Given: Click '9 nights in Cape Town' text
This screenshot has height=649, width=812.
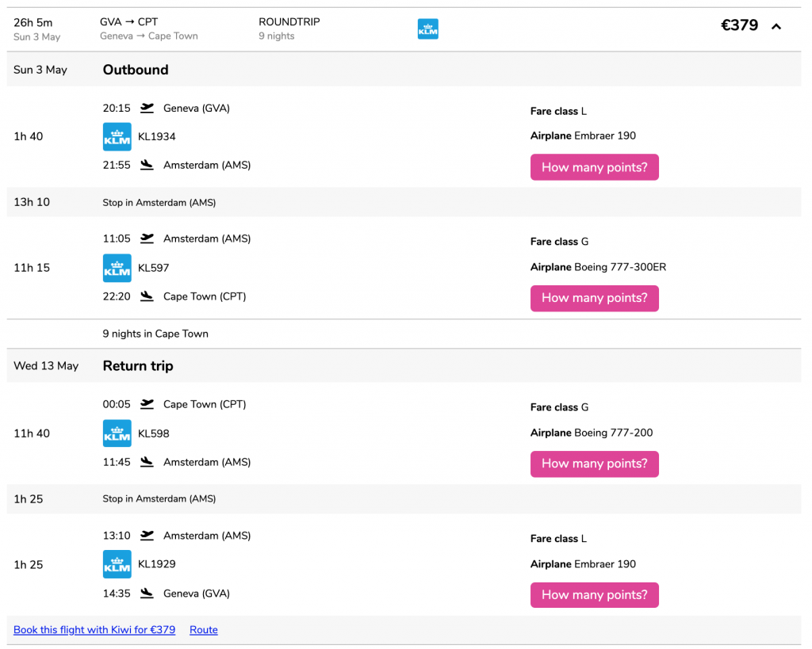Looking at the screenshot, I should pos(155,334).
